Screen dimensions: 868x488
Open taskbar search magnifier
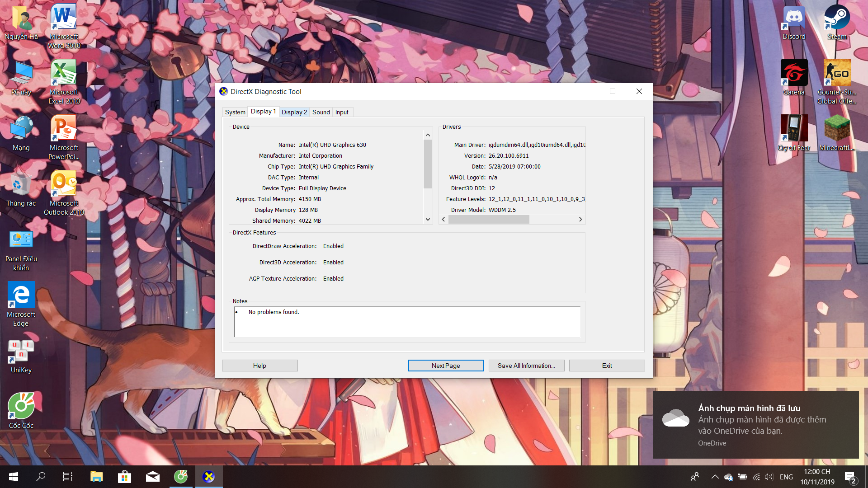pos(41,477)
